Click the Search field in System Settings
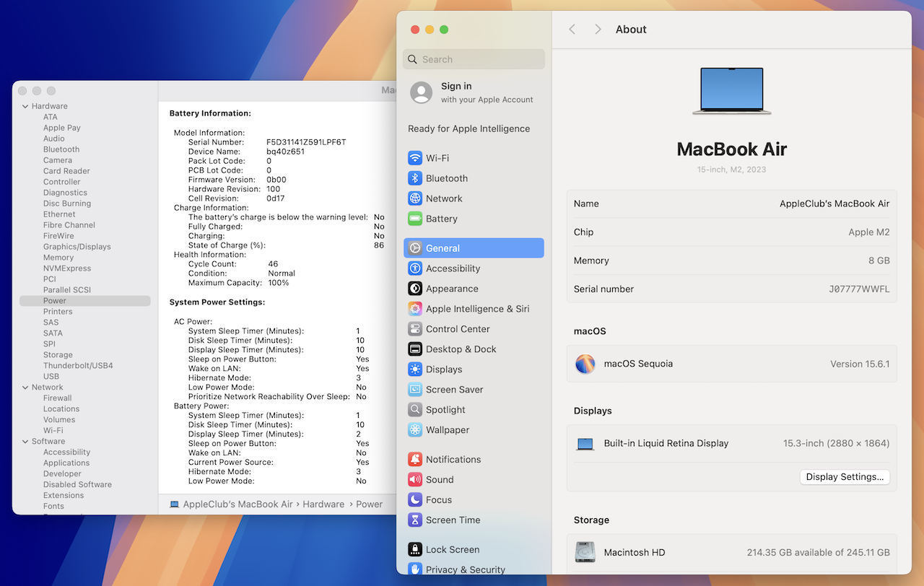Viewport: 924px width, 586px height. [x=474, y=59]
